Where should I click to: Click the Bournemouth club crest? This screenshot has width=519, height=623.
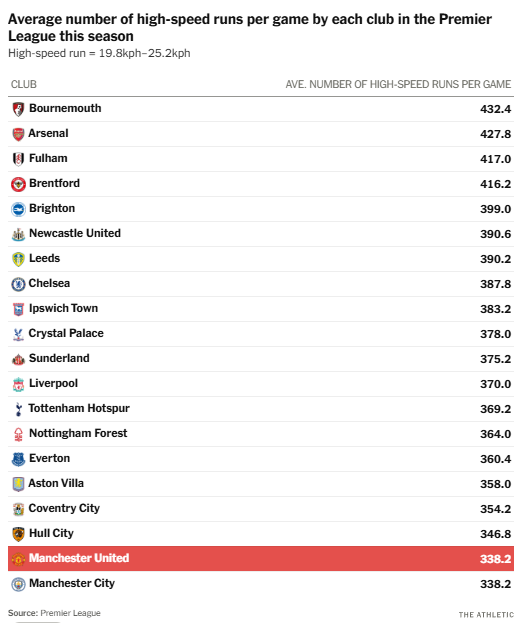[x=18, y=109]
